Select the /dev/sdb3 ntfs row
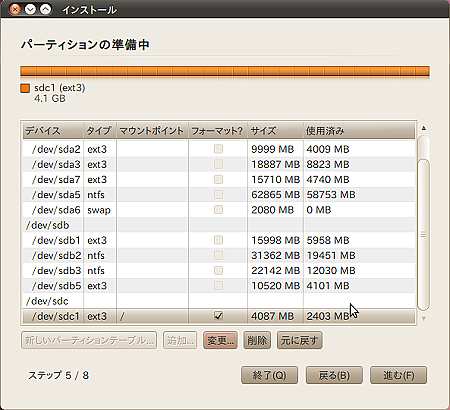This screenshot has height=410, width=450. pos(219,270)
